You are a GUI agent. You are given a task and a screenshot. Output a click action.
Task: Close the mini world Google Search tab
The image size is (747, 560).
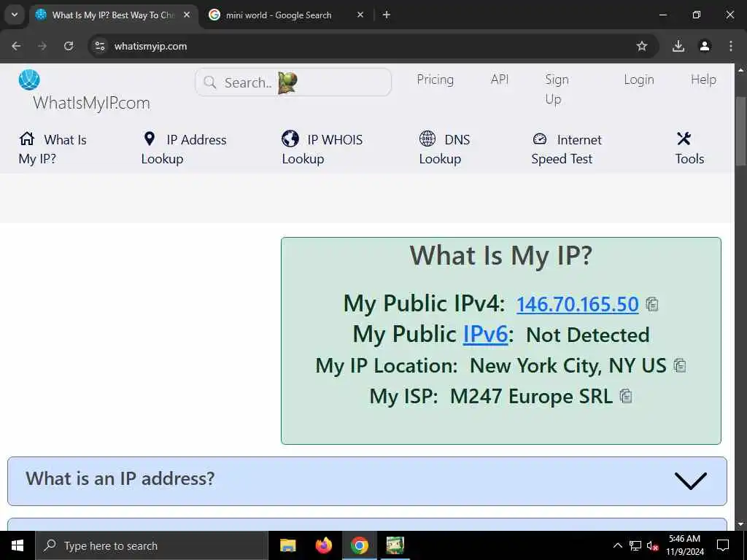pos(360,15)
